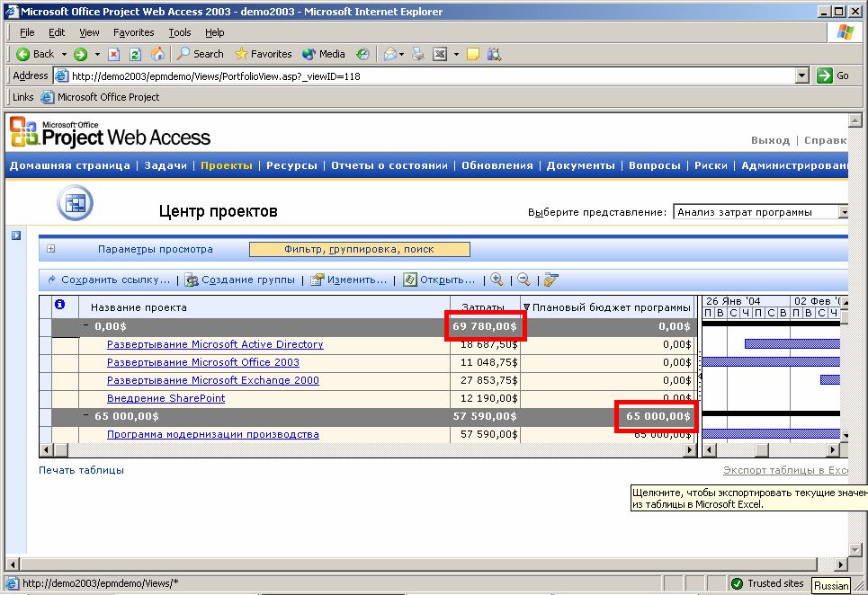Screen dimensions: 868x595
Task: Click the browser Home icon
Action: [x=157, y=54]
